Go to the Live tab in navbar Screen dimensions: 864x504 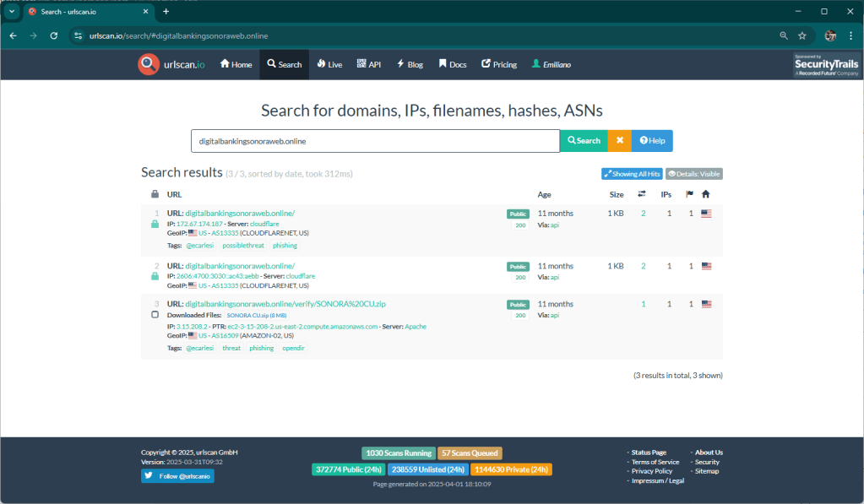329,65
